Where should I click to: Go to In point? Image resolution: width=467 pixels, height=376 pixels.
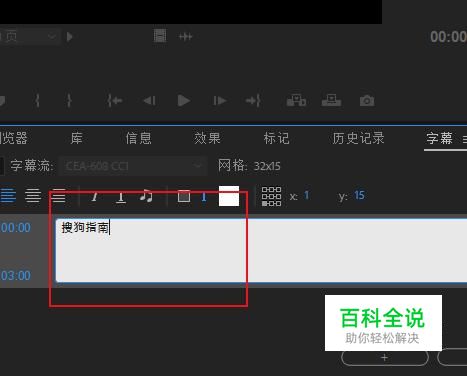coord(115,100)
